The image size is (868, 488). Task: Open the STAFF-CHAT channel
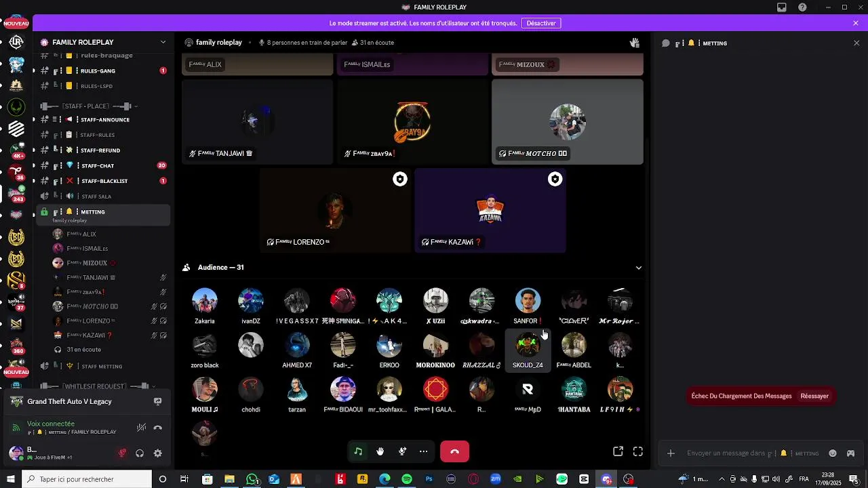pos(104,165)
